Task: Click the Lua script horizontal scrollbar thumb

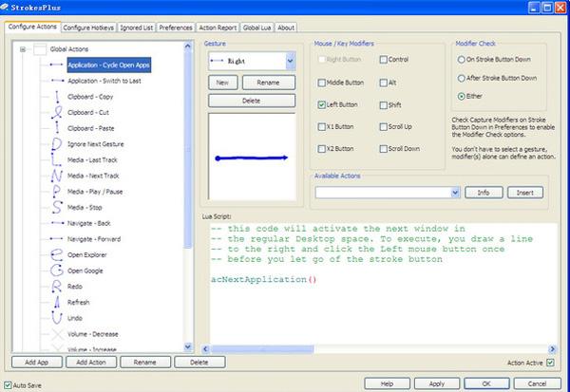Action: coord(262,349)
